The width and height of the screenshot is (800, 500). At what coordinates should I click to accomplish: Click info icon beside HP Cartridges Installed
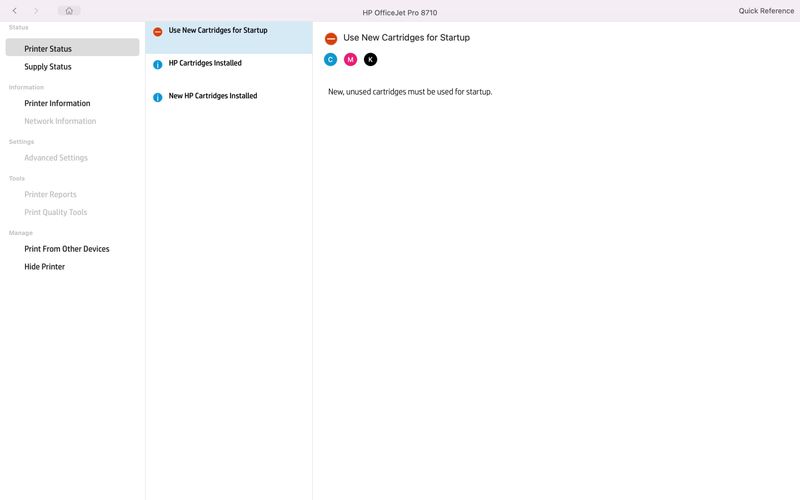158,65
